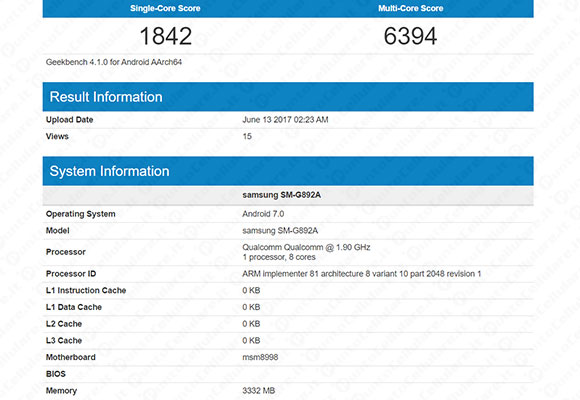This screenshot has width=580, height=400.
Task: Click the Model value samsung SM-G892A
Action: [280, 231]
